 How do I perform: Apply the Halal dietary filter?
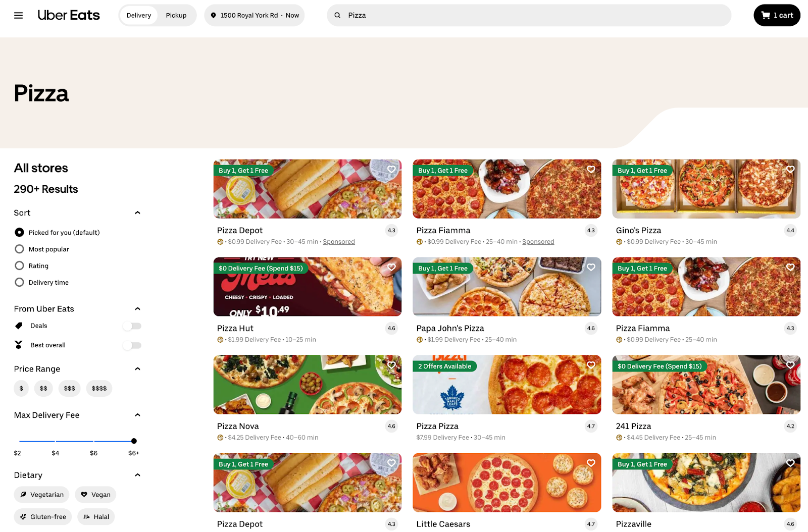[96, 517]
